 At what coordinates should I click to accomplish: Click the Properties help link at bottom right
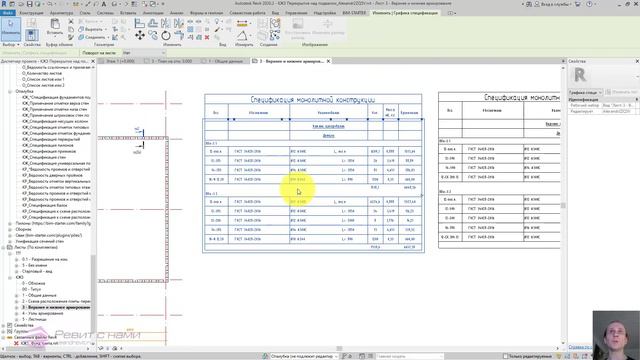pos(580,347)
